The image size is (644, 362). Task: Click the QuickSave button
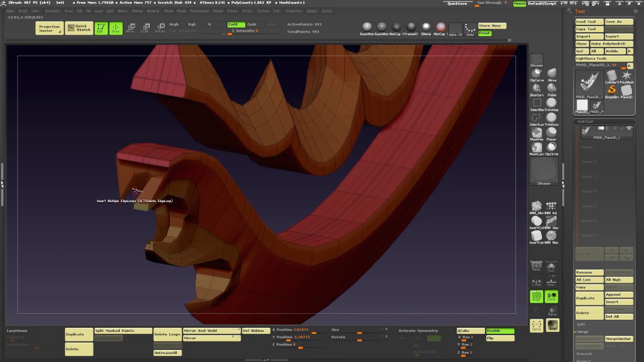point(457,4)
